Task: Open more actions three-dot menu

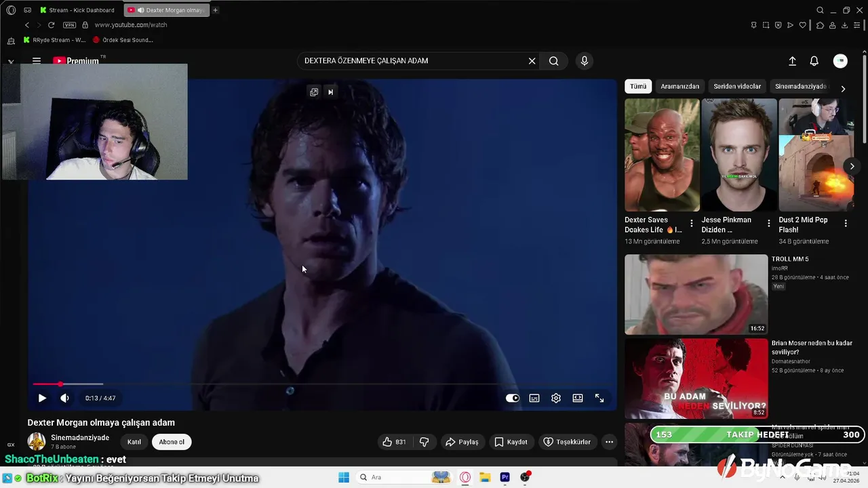Action: 609,442
